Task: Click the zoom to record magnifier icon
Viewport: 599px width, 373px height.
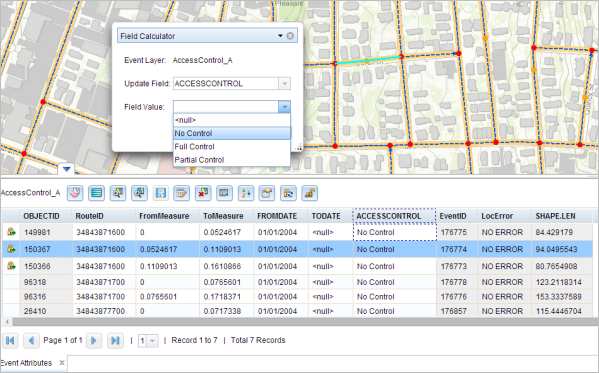Action: tap(139, 193)
